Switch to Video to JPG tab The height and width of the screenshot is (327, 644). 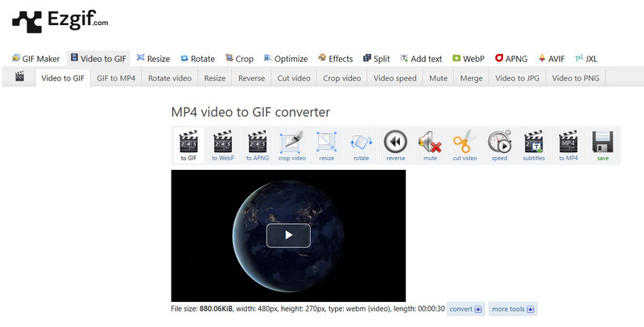tap(517, 78)
